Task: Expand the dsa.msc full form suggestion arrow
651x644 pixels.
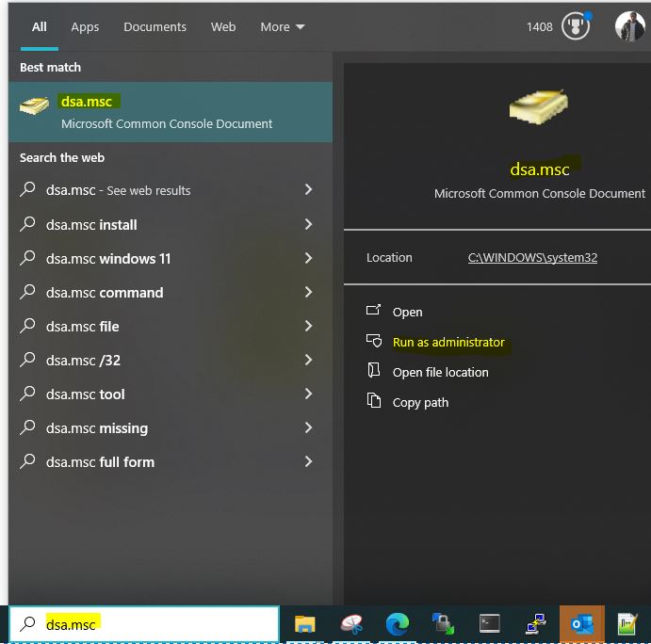Action: click(308, 462)
